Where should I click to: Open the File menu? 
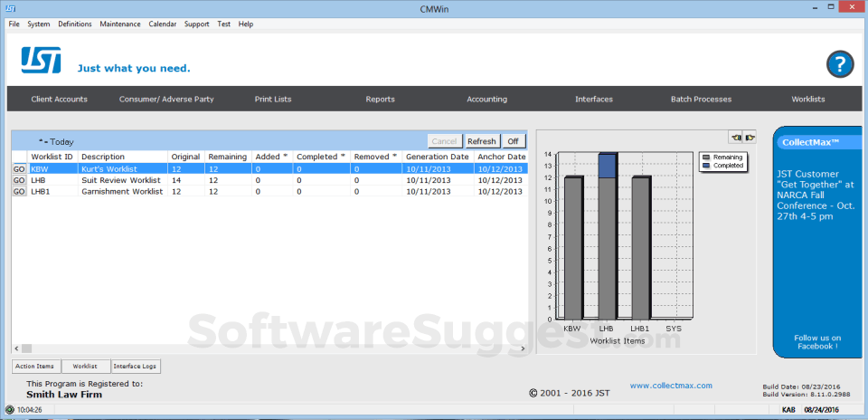pos(14,24)
